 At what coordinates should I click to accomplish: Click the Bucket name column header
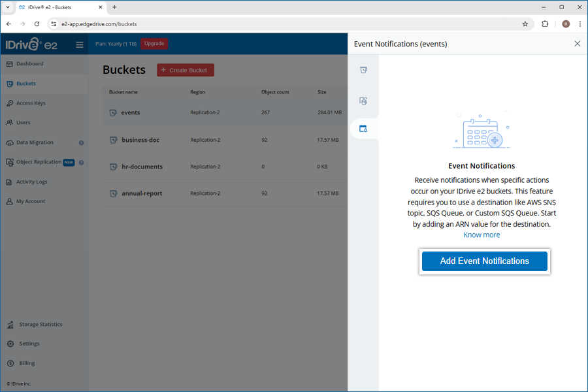(123, 92)
